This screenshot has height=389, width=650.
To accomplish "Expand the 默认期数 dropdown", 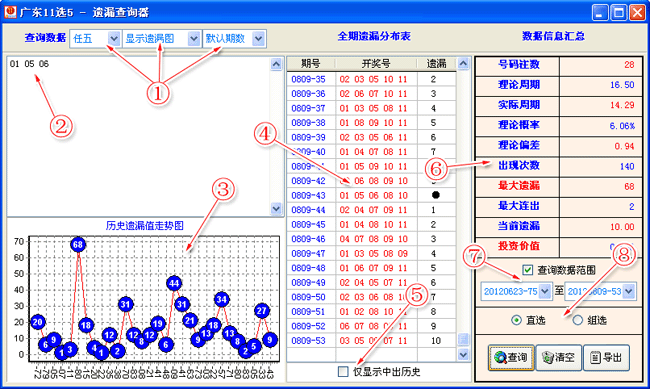I will tap(234, 39).
